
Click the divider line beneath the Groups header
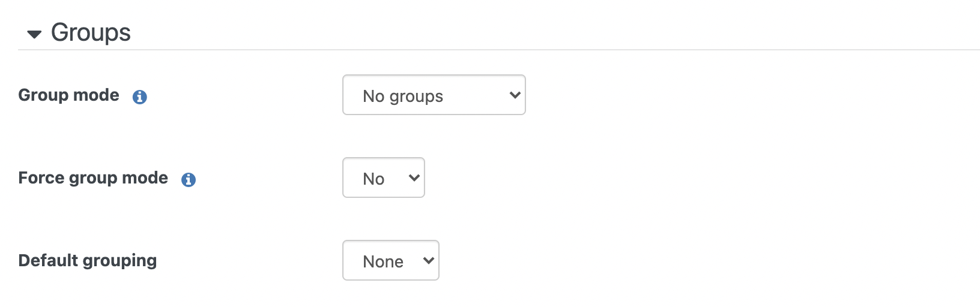499,50
